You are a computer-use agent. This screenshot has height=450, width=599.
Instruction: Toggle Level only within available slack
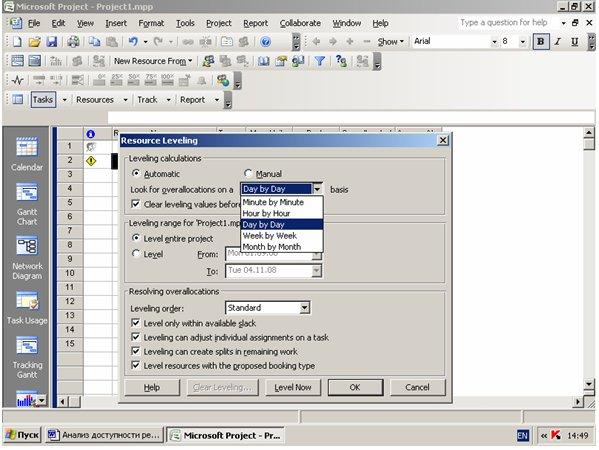[x=135, y=323]
